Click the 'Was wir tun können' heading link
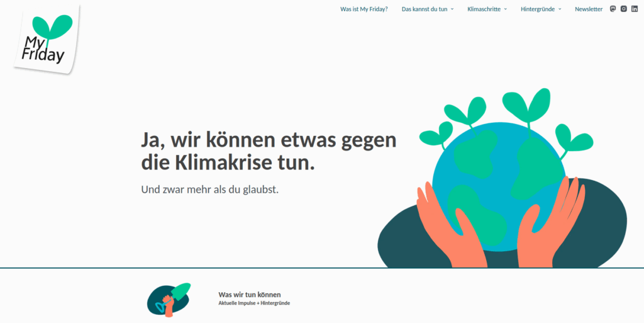This screenshot has height=323, width=644. (x=250, y=295)
